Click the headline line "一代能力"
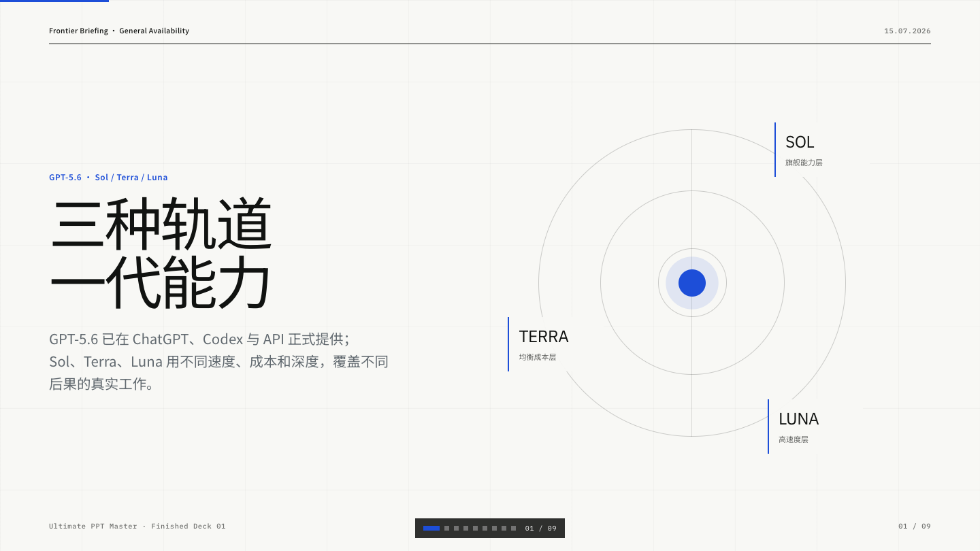Viewport: 980px width, 551px height. coord(161,282)
